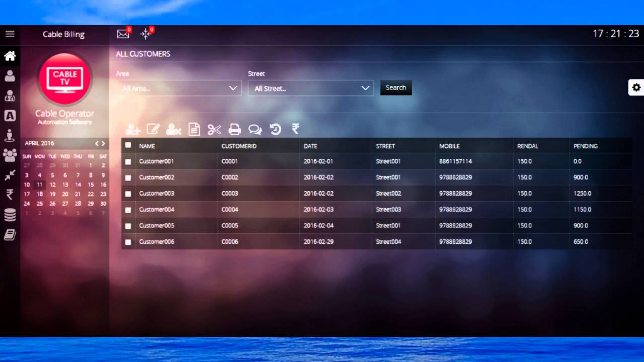Open the database stack sidebar icon
This screenshot has width=644, height=362.
click(10, 215)
